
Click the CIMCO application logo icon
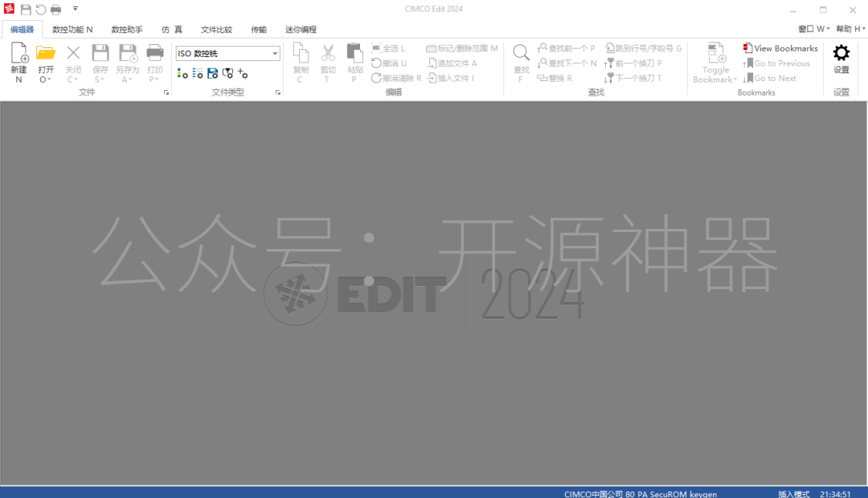point(9,9)
